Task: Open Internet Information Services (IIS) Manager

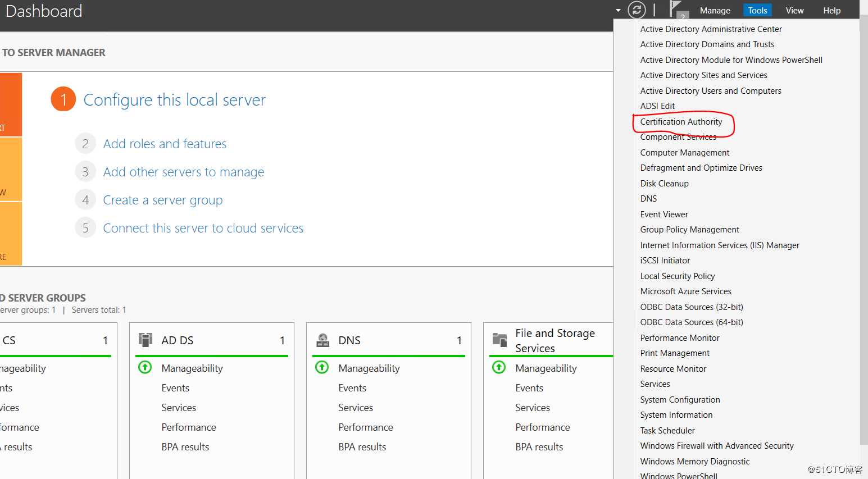Action: pos(720,245)
